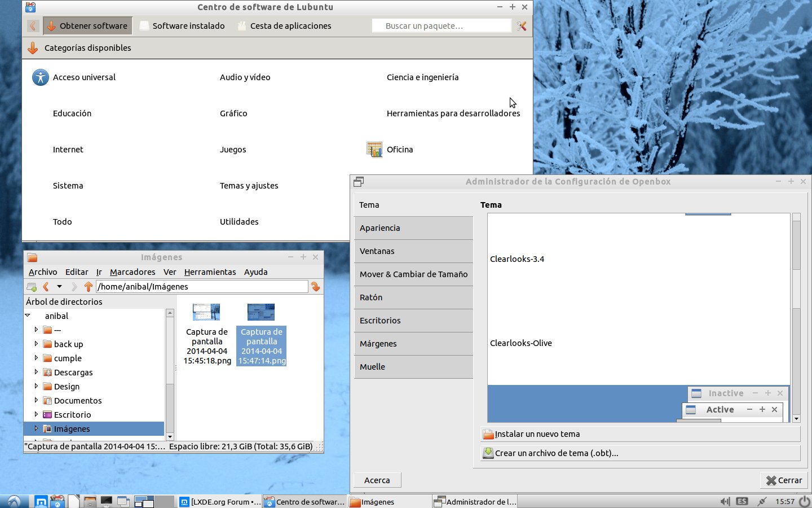Open the terminal launcher icon in taskbar

[x=107, y=501]
